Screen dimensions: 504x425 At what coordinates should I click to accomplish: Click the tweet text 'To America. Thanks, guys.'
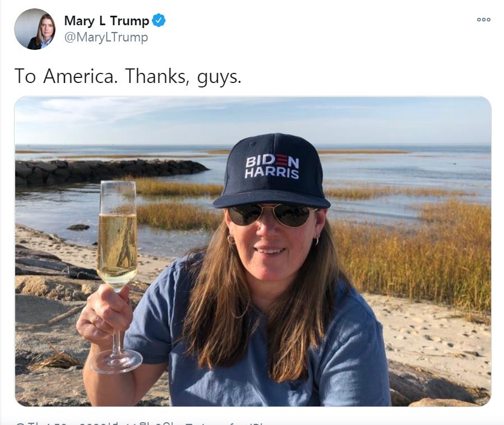[x=128, y=76]
